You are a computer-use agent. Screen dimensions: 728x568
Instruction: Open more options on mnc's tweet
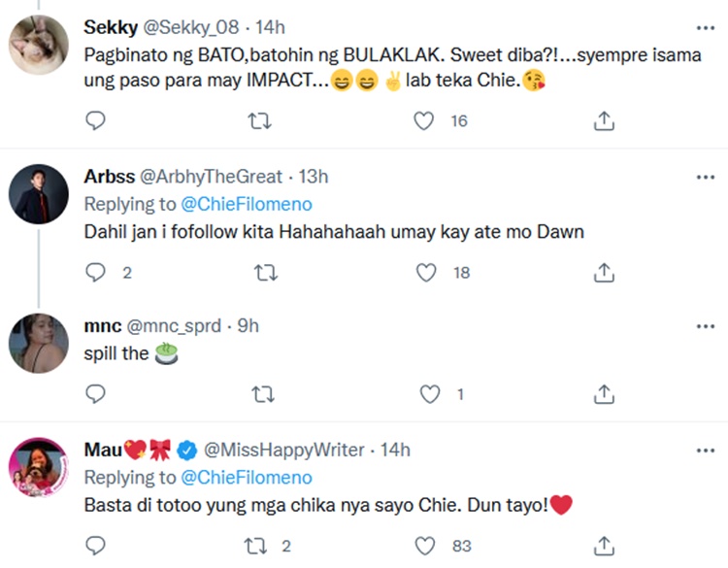tap(706, 327)
